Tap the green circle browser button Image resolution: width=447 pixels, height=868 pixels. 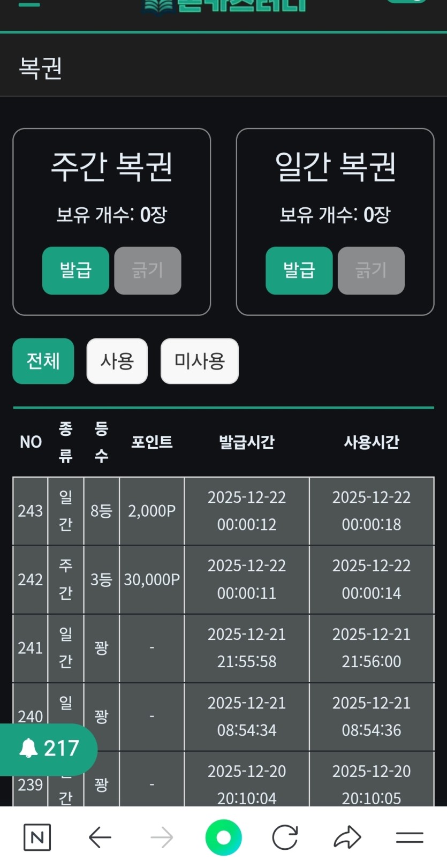click(x=223, y=837)
